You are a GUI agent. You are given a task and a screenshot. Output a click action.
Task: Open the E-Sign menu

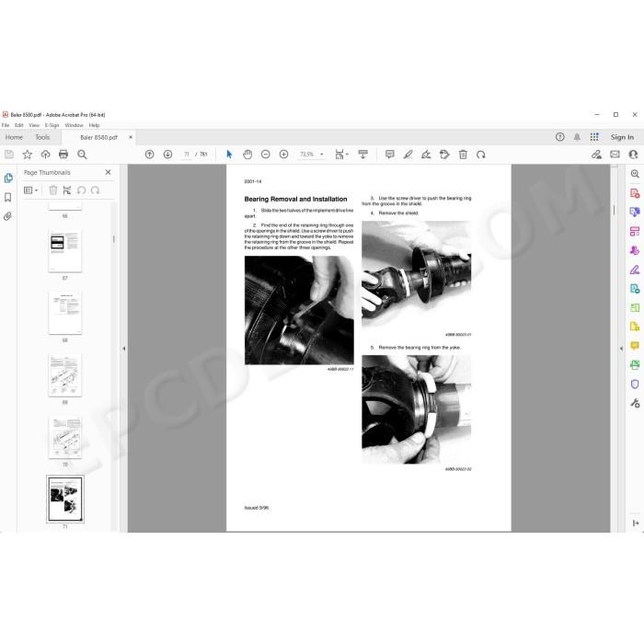[x=52, y=125]
